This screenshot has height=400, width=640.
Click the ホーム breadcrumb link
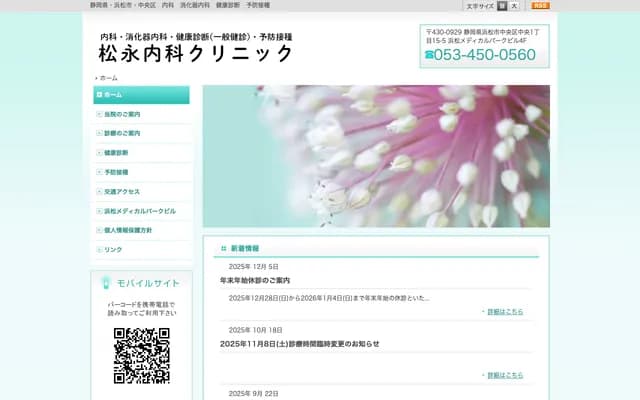(x=108, y=77)
